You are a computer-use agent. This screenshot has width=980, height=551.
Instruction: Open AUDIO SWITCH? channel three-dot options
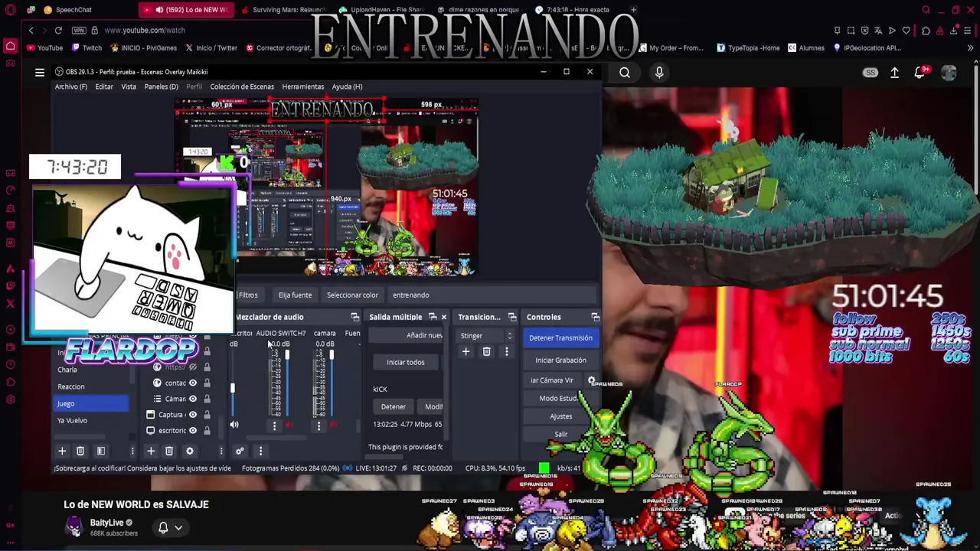(274, 425)
